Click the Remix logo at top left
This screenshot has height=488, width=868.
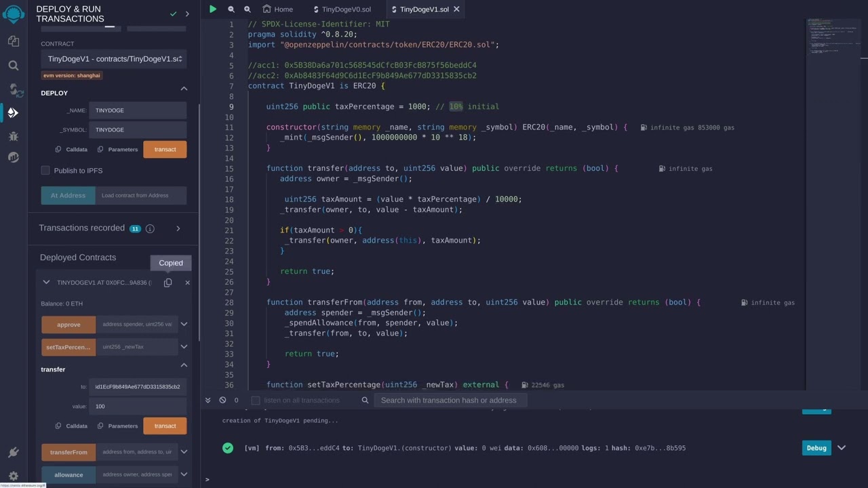13,14
